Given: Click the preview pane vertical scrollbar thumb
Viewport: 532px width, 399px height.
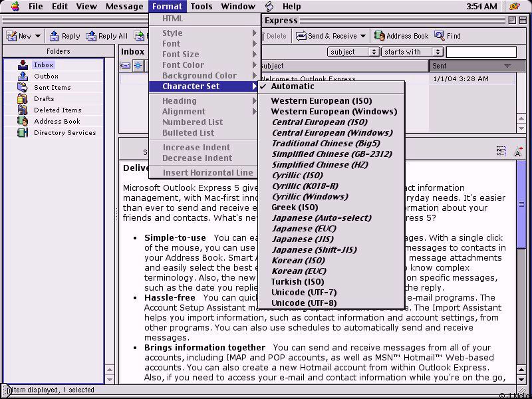Looking at the screenshot, I should coord(521,205).
